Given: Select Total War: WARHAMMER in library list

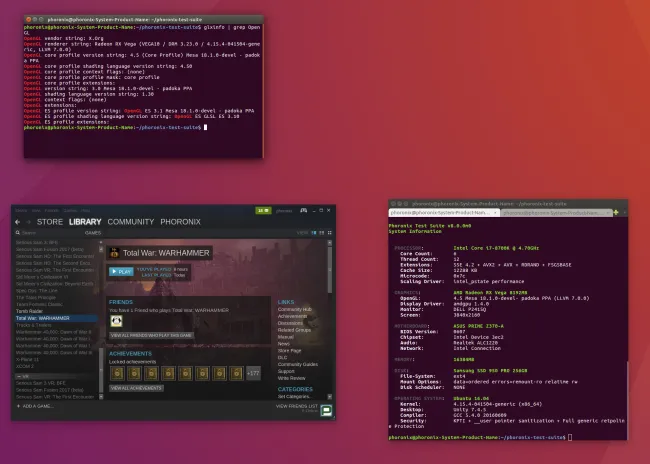Looking at the screenshot, I should pos(56,318).
